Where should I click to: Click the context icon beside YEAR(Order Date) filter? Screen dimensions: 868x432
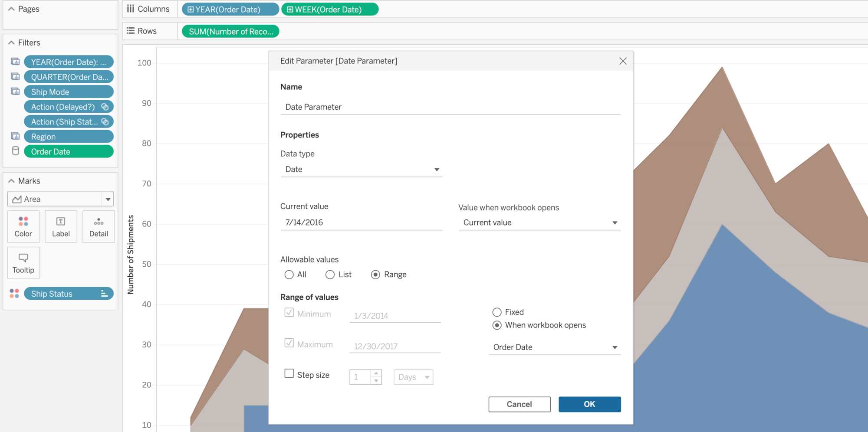coord(15,62)
